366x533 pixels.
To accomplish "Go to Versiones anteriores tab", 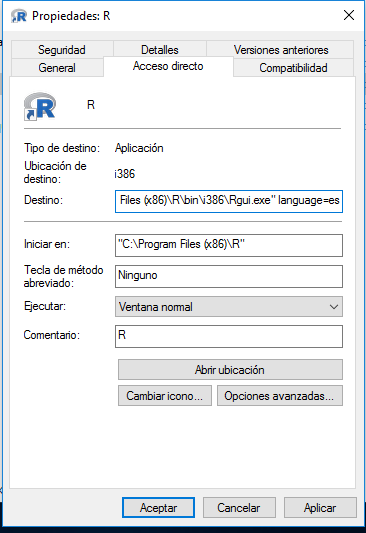I will pyautogui.click(x=281, y=50).
